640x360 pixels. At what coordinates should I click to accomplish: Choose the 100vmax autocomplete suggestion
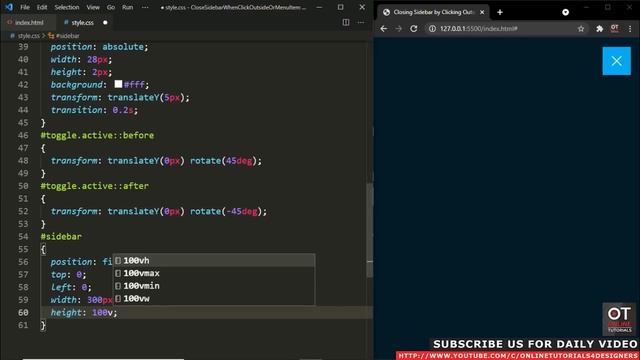214,273
